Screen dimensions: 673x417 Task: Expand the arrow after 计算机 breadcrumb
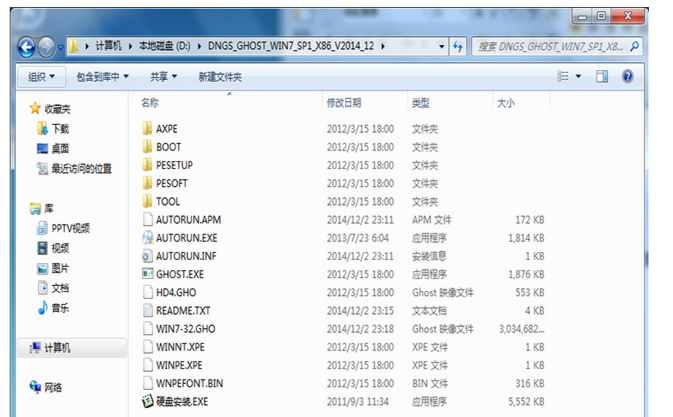pos(130,46)
